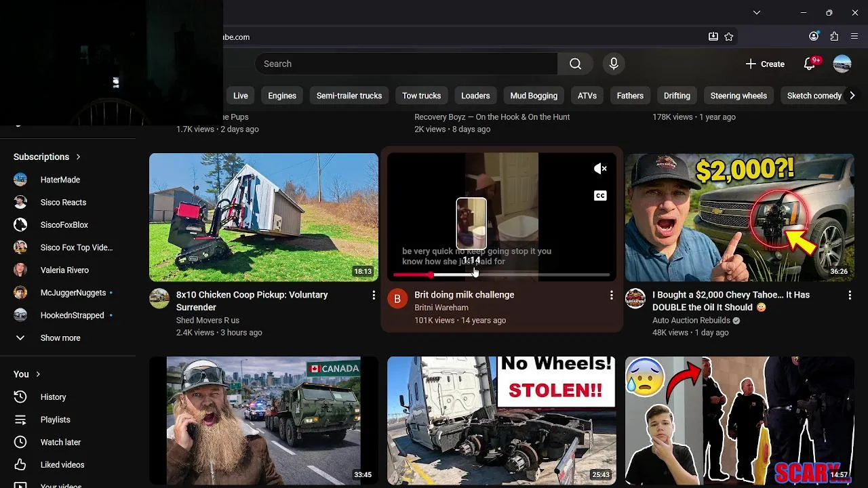Select the Mud Bogging filter chip
This screenshot has height=488, width=868.
[534, 96]
